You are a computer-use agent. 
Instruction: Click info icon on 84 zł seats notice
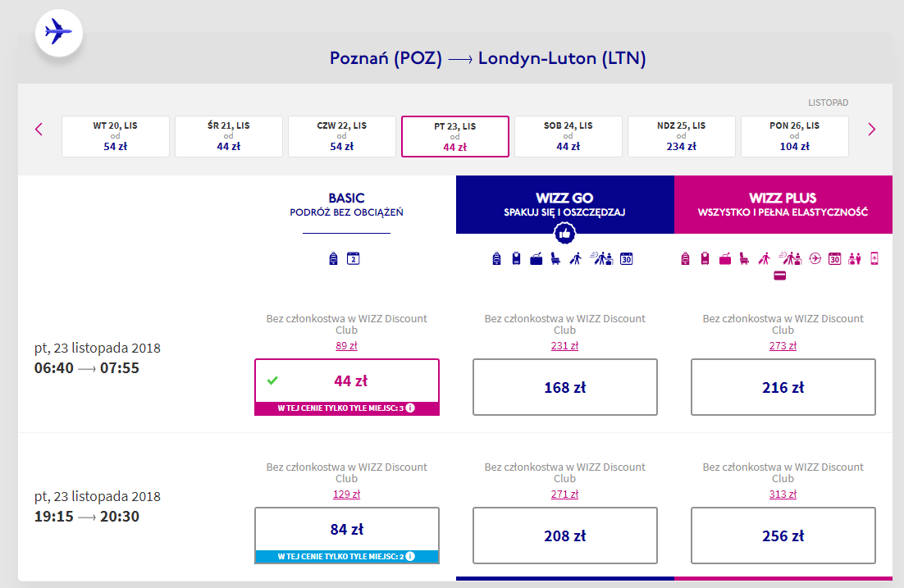(410, 556)
